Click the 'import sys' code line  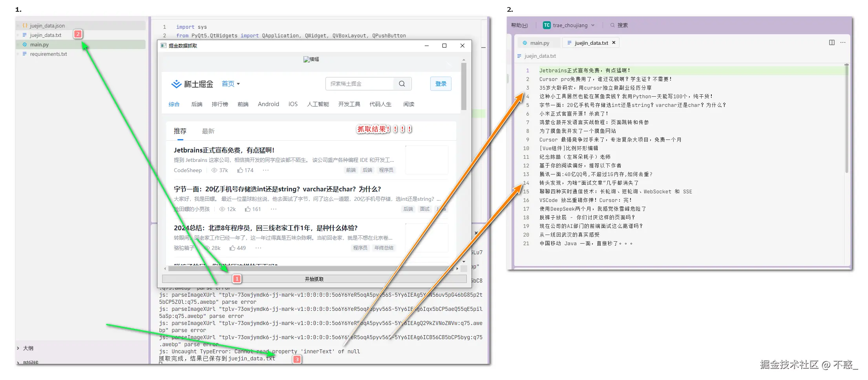[x=192, y=27]
